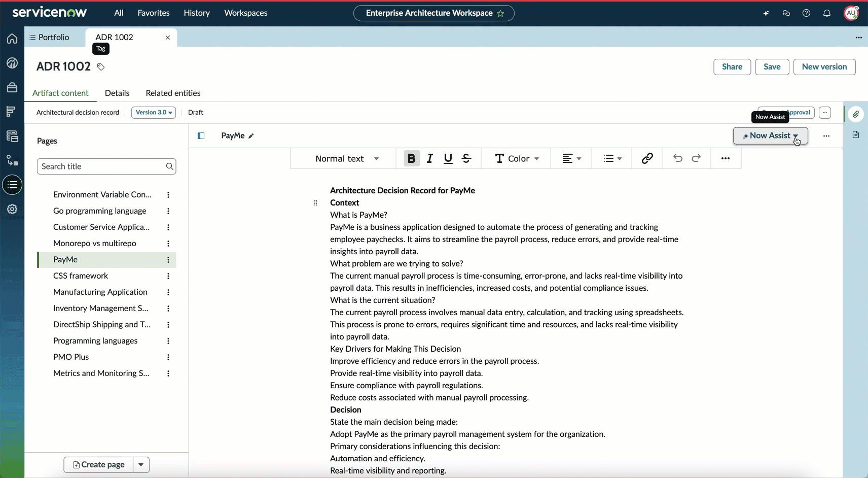Viewport: 868px width, 478px height.
Task: Open the AU user avatar menu
Action: 851,13
